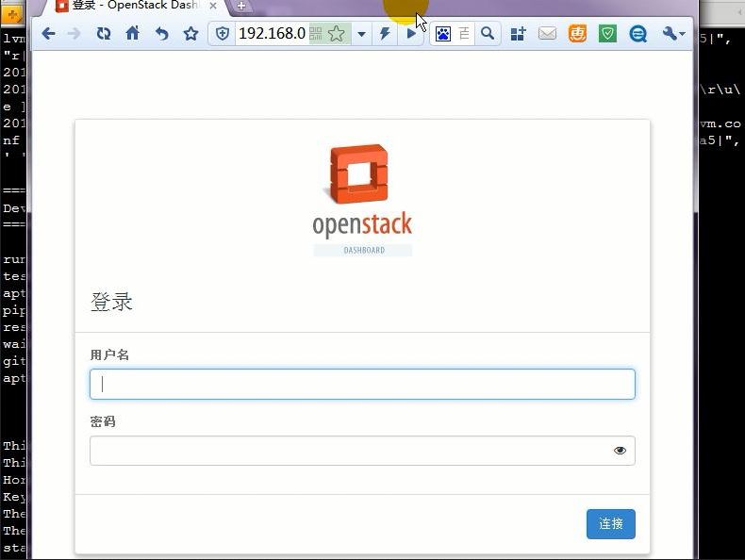Click the magnifier search icon
Image resolution: width=745 pixels, height=560 pixels.
tap(488, 34)
